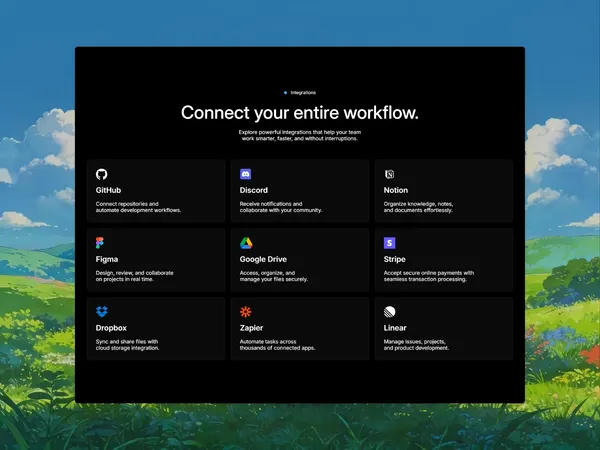The height and width of the screenshot is (450, 600).
Task: Click the Figma logo icon
Action: (99, 243)
